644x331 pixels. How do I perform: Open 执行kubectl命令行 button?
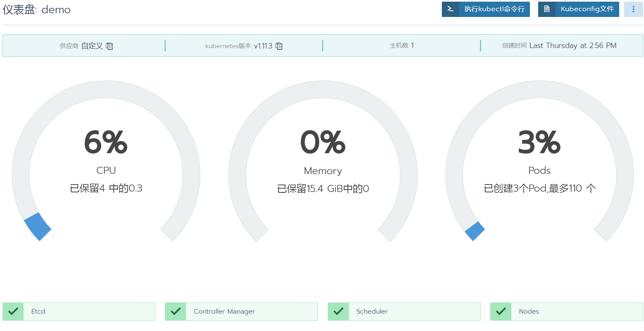coord(486,9)
